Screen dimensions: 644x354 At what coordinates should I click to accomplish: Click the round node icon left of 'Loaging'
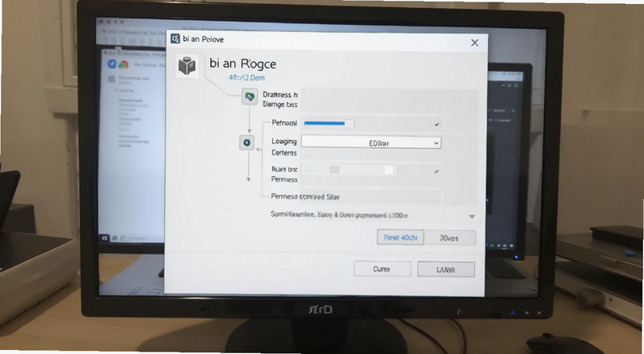[247, 142]
